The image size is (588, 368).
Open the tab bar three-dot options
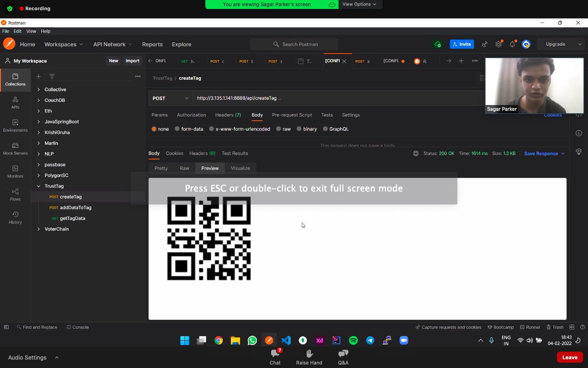(x=475, y=61)
